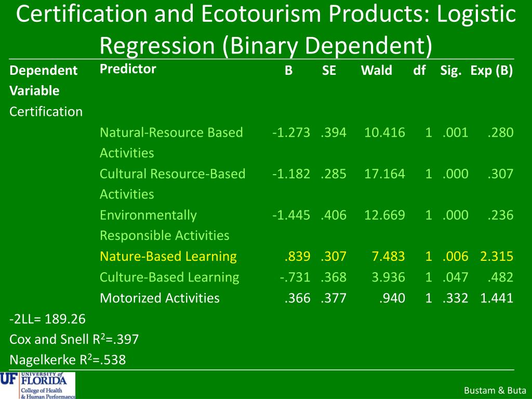This screenshot has width=532, height=399.
Task: Click the Exp (B) value 2.315
Action: [497, 257]
